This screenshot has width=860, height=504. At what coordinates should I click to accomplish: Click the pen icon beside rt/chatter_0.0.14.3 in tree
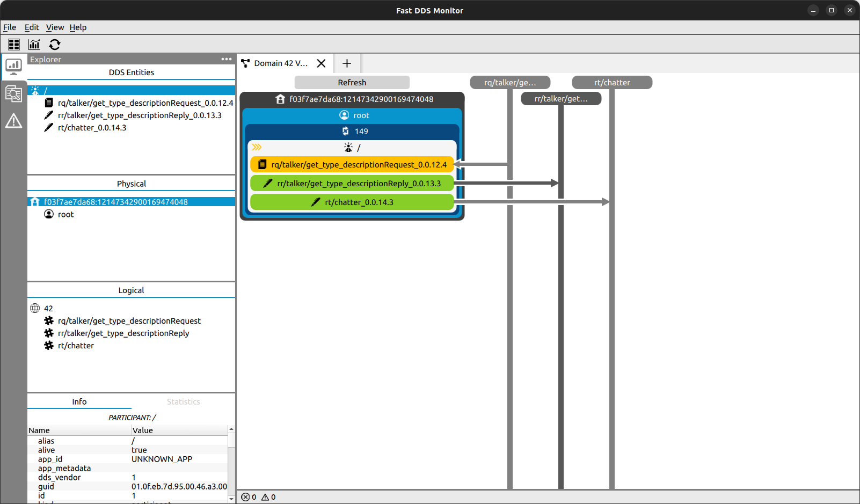49,127
